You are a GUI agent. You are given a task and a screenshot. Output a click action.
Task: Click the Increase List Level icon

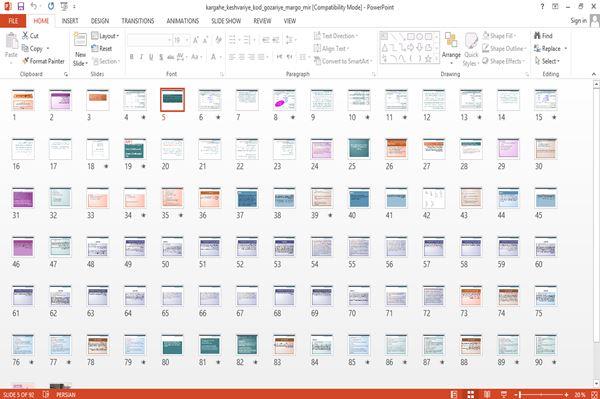coord(276,40)
